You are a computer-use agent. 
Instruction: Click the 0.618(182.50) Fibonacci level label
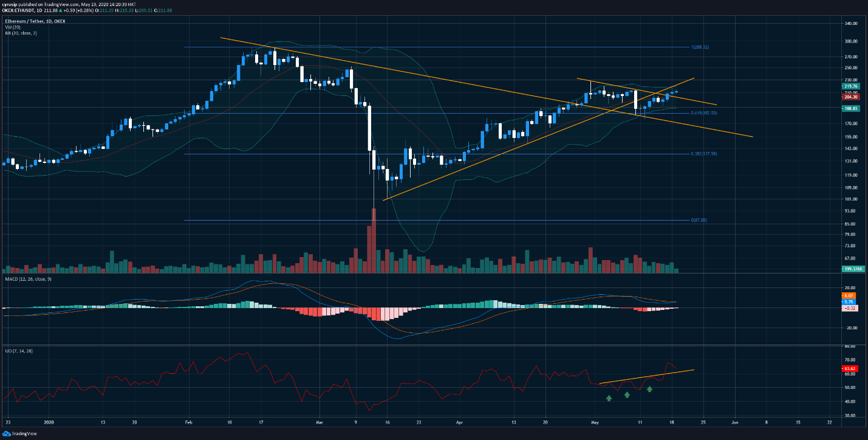point(704,112)
